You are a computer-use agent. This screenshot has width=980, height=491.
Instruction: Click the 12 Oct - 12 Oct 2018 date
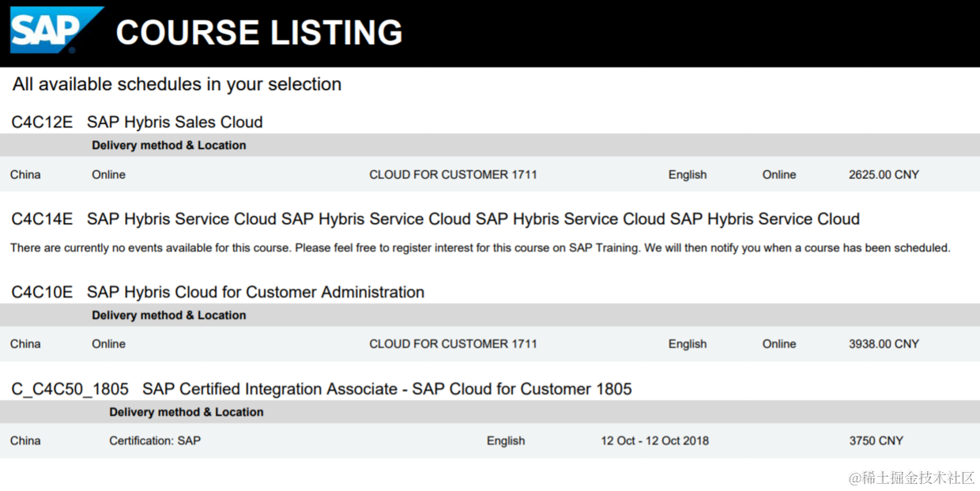pos(654,441)
